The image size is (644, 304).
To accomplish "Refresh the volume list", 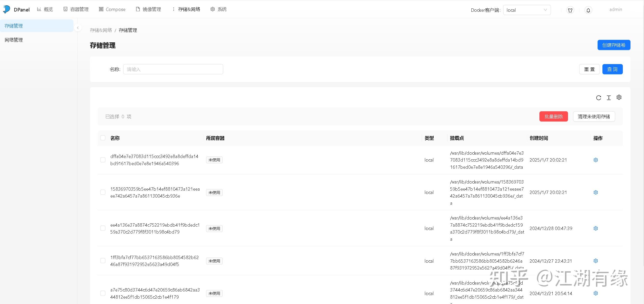I will 599,98.
